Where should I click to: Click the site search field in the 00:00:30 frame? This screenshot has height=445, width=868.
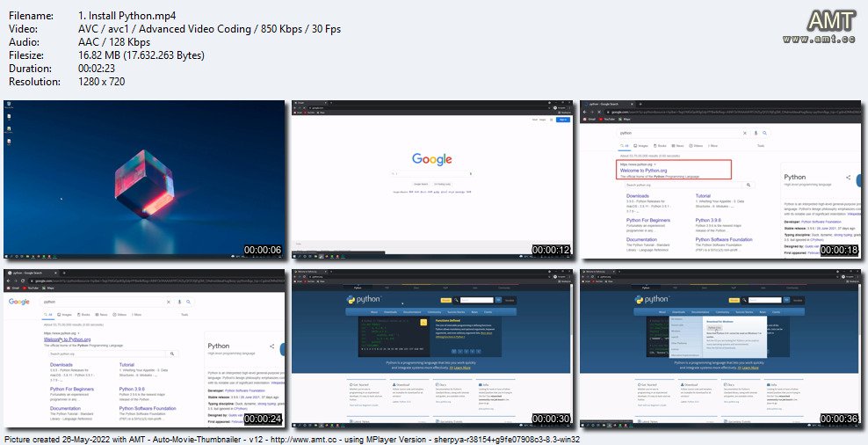477,301
